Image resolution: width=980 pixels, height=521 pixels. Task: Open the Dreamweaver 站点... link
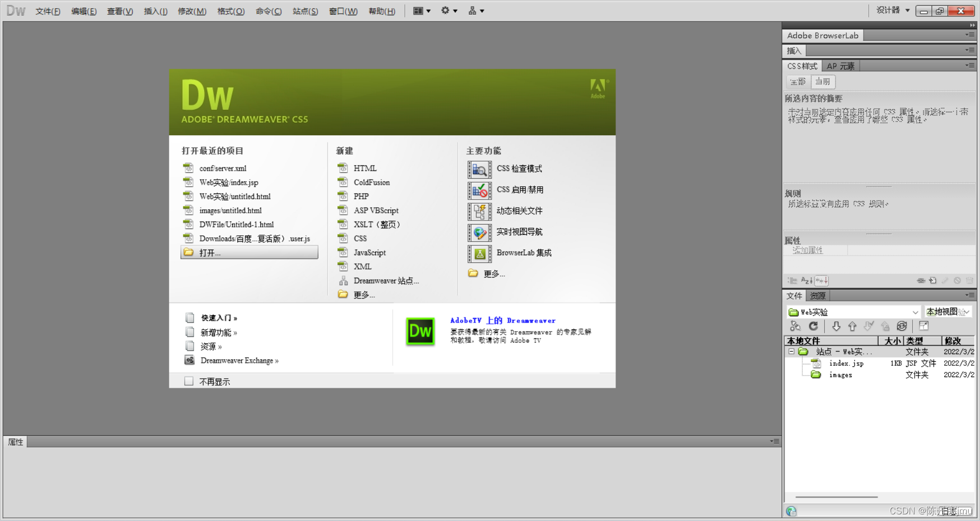click(386, 281)
